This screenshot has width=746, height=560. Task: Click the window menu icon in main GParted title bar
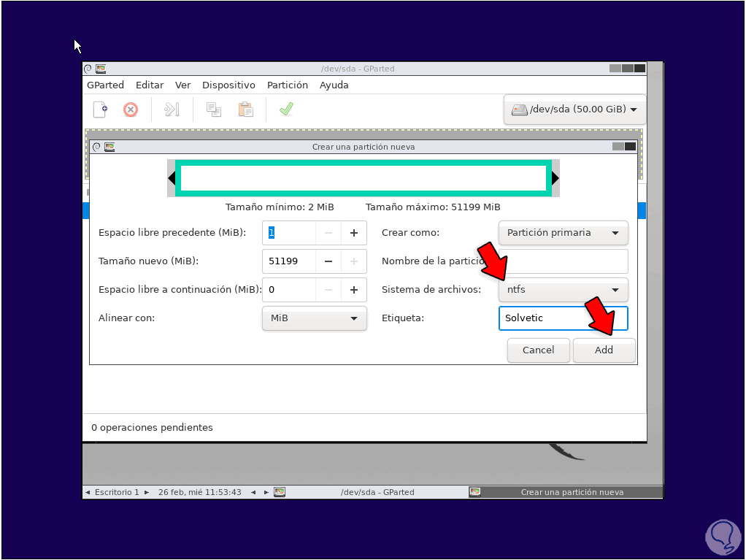point(88,69)
